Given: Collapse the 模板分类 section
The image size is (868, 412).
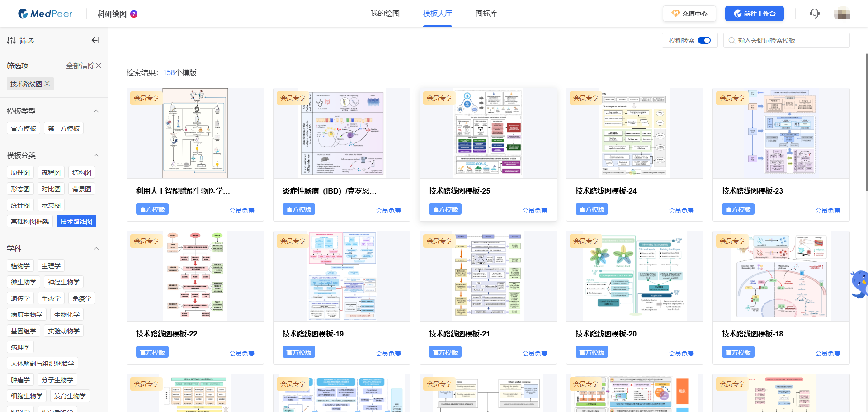Looking at the screenshot, I should [x=96, y=156].
